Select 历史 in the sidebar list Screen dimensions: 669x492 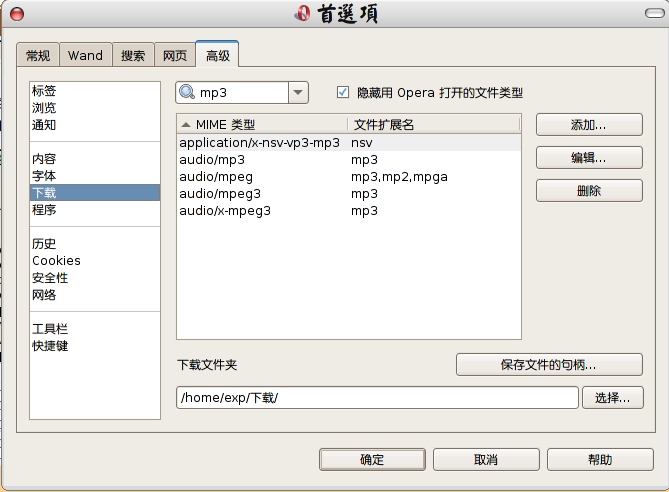[x=95, y=244]
